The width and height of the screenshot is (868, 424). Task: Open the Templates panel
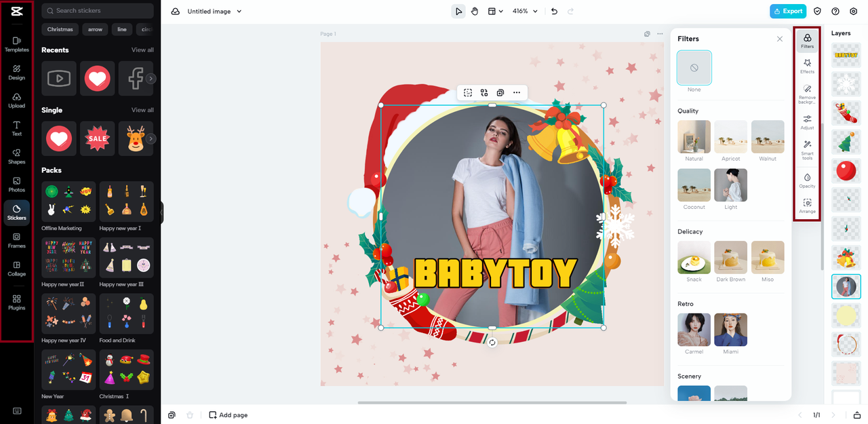[16, 44]
